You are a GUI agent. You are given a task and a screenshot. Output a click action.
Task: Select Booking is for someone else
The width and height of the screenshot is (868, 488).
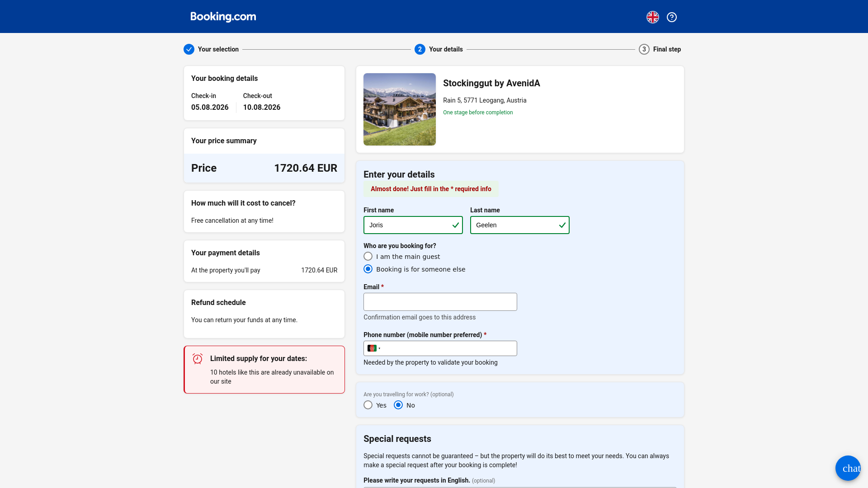point(368,269)
